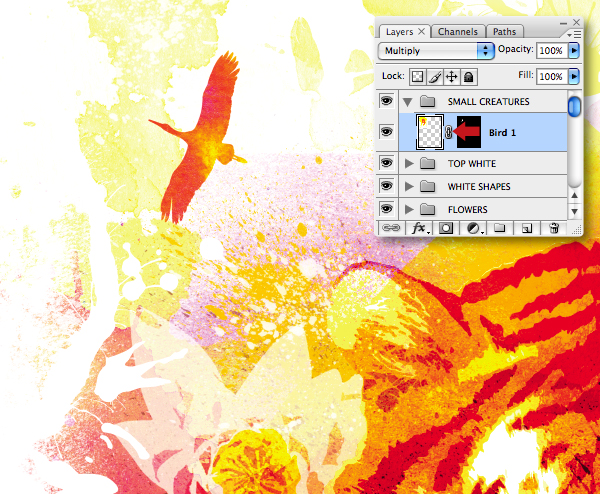This screenshot has width=600, height=494.
Task: Open the Layers panel options menu
Action: (x=574, y=34)
